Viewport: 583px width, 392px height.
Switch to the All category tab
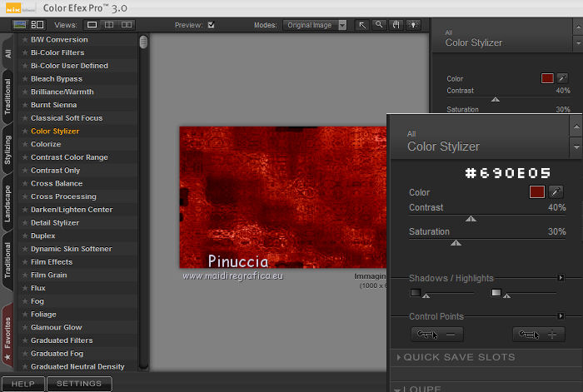(7, 53)
